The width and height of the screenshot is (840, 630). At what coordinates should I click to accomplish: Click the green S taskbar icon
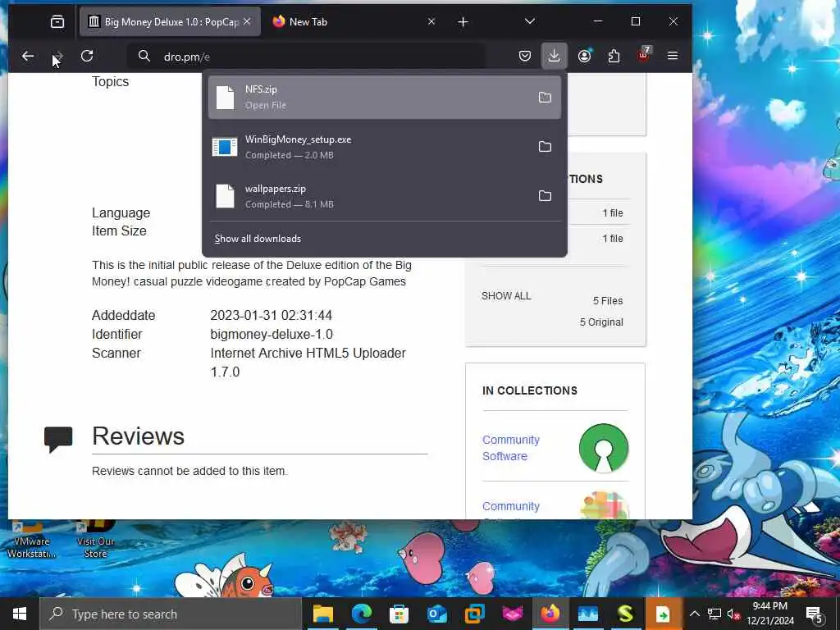[625, 614]
